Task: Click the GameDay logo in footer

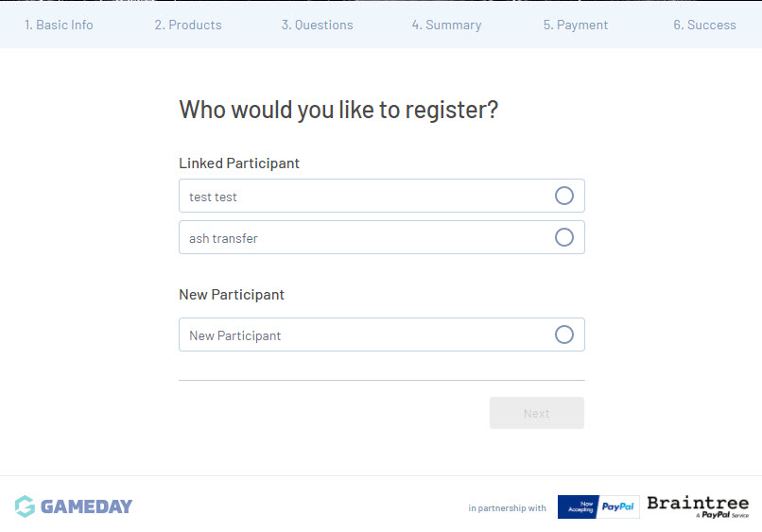Action: (74, 506)
